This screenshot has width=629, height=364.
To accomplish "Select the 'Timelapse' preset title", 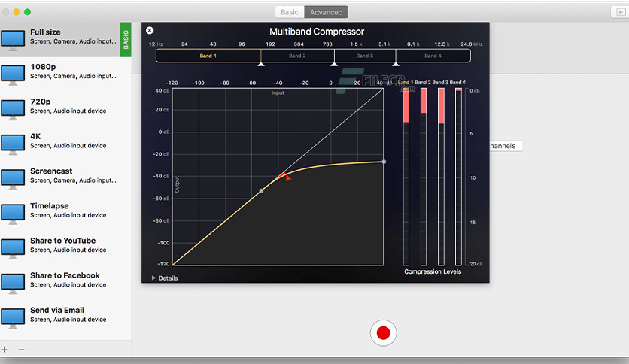I will click(50, 206).
